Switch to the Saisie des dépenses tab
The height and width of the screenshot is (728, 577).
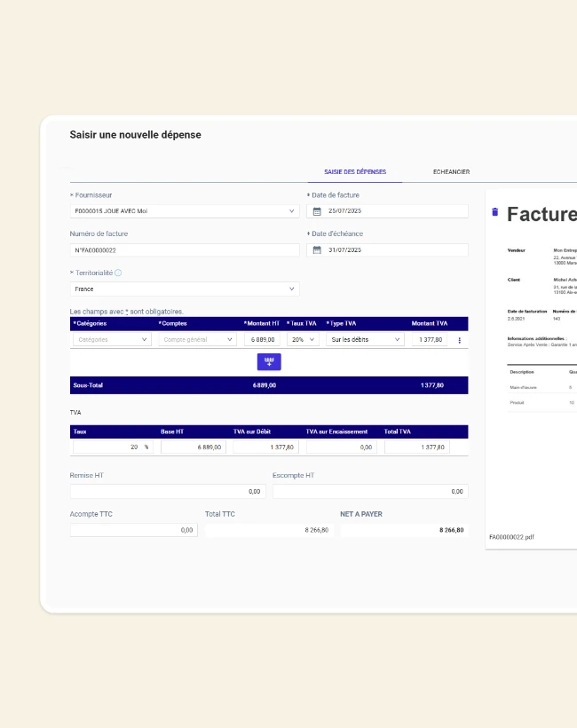coord(355,171)
